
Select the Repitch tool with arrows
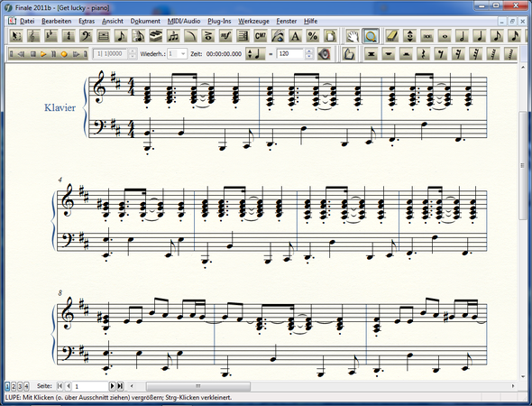(410, 36)
